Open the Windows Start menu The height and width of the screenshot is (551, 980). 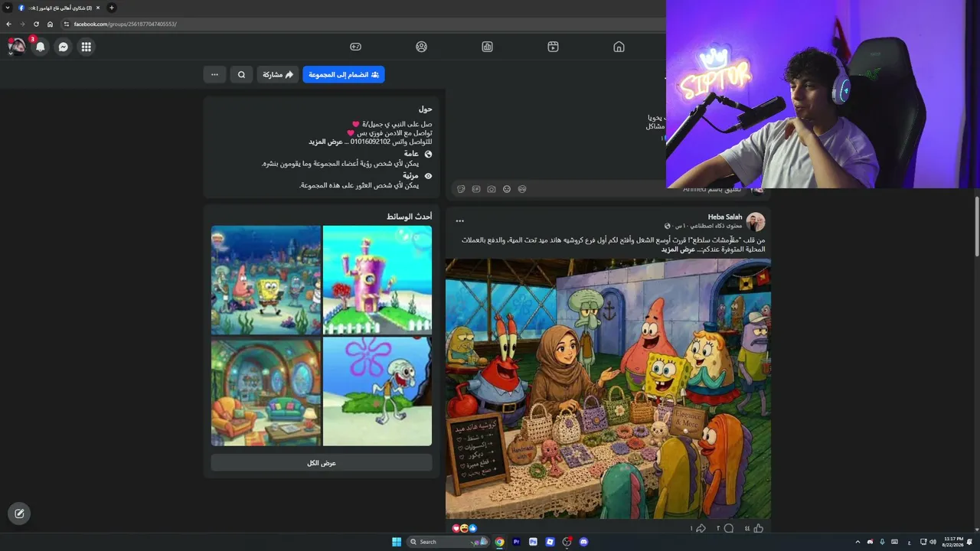click(x=397, y=542)
